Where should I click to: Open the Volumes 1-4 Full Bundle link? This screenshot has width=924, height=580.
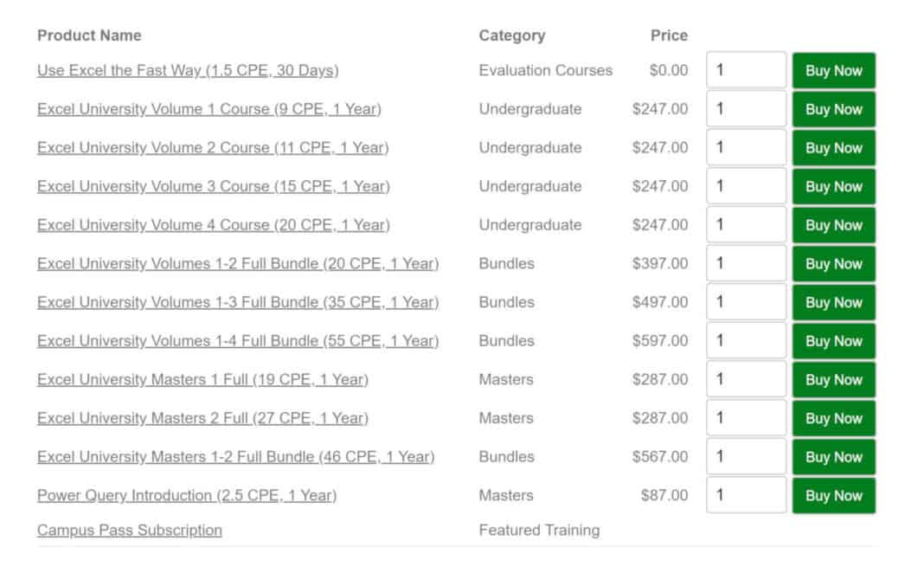(x=237, y=340)
